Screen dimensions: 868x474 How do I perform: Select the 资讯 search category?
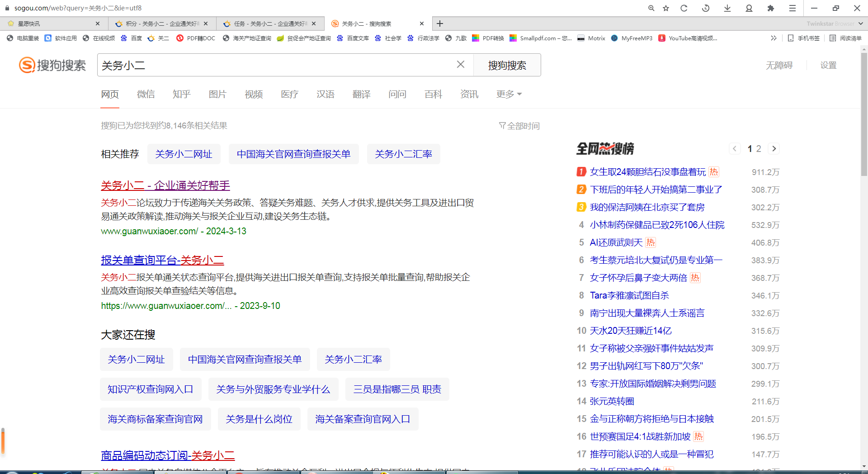(469, 94)
